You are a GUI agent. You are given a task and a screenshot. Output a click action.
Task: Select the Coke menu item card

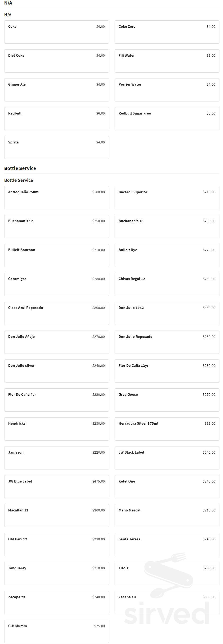click(x=56, y=32)
